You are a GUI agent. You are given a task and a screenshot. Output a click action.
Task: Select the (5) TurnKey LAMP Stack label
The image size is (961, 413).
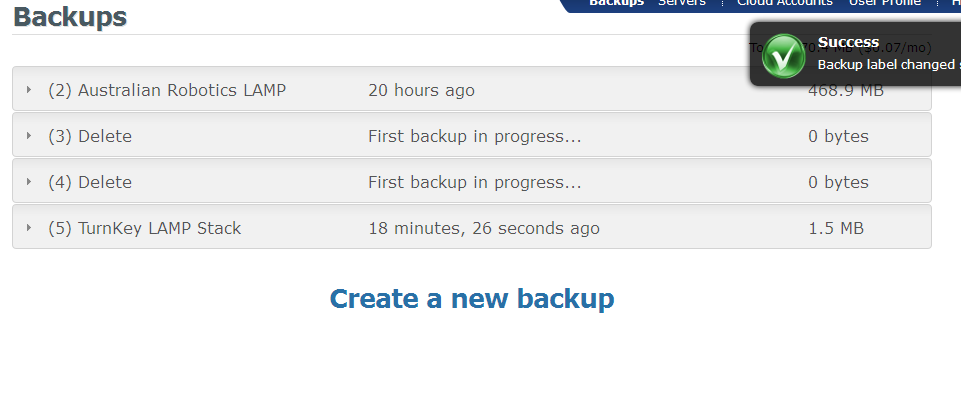[145, 228]
